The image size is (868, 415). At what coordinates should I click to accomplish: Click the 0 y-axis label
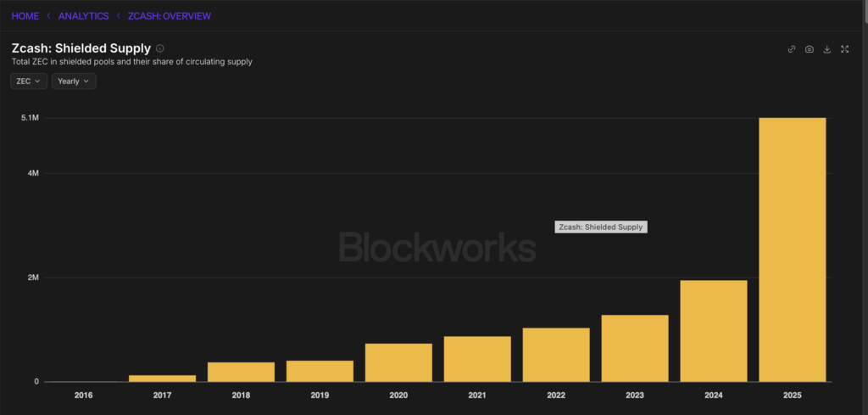[x=36, y=382]
